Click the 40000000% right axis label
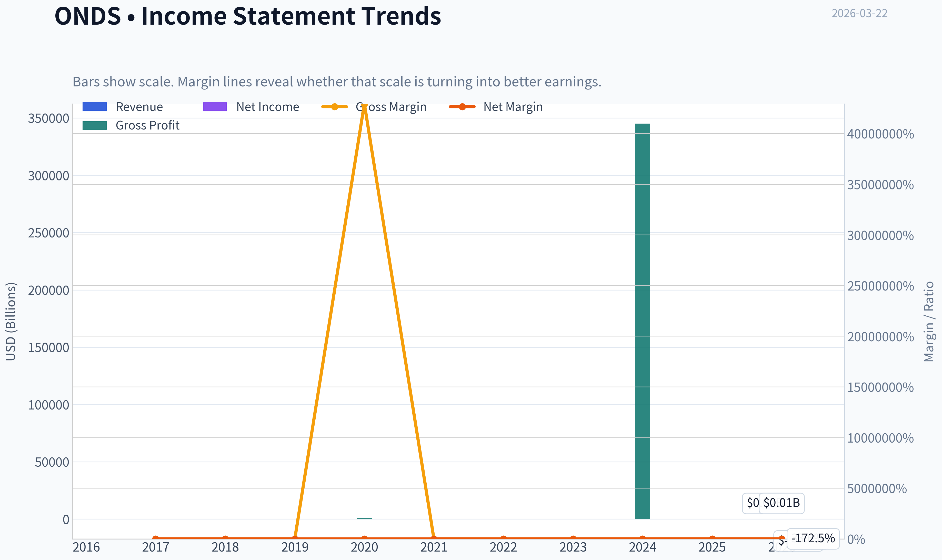Screen dimensions: 942x560 (880, 134)
